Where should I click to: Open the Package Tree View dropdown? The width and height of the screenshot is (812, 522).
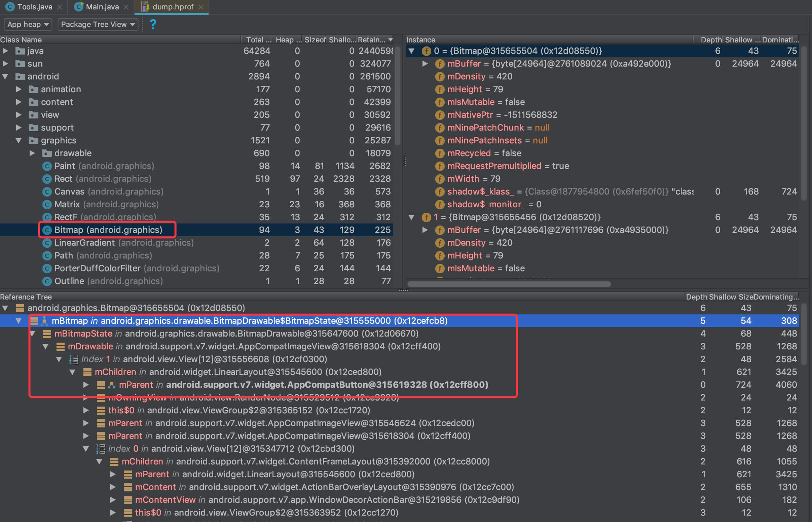pos(98,25)
